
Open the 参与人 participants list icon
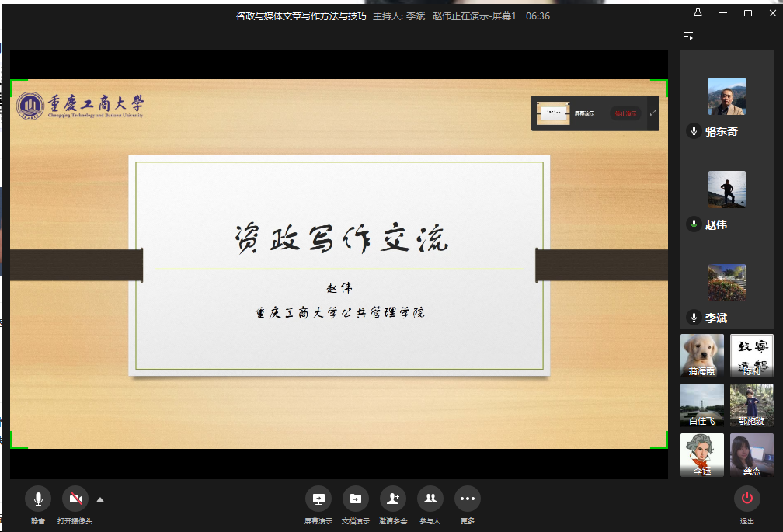[x=430, y=499]
